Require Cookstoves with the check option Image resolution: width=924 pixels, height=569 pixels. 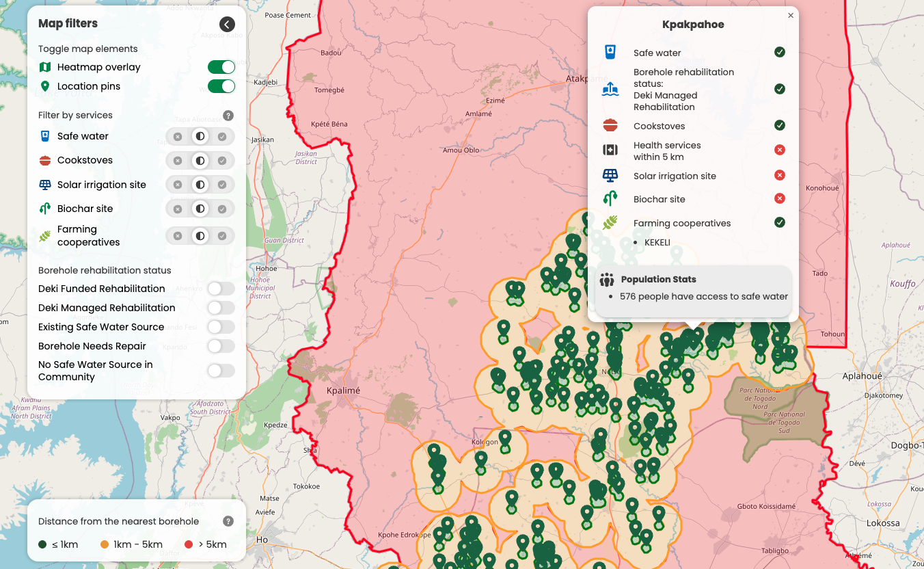222,161
